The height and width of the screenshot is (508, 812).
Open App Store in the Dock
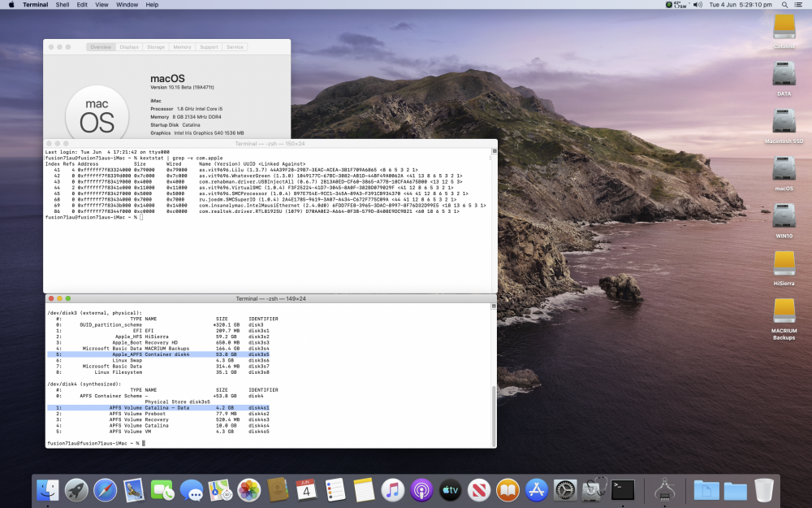[537, 490]
